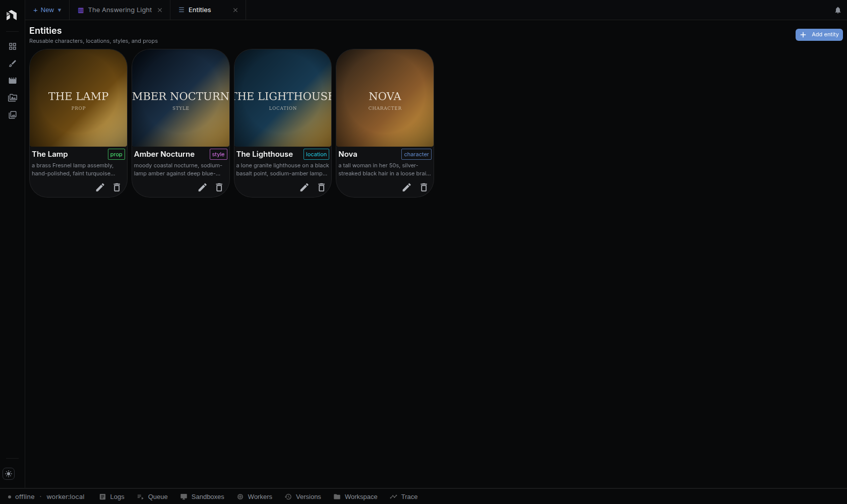The image size is (847, 504).
Task: Click the Nova card title
Action: coord(348,154)
